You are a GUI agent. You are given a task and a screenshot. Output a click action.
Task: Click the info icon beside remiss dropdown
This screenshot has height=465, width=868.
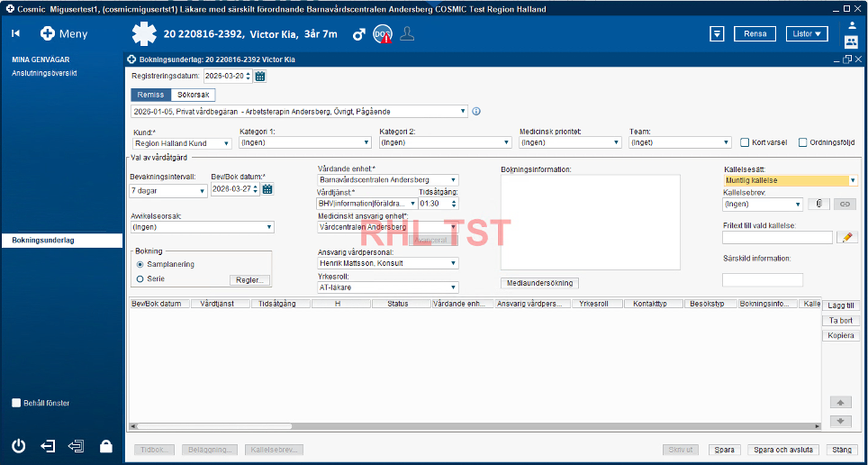coord(476,112)
